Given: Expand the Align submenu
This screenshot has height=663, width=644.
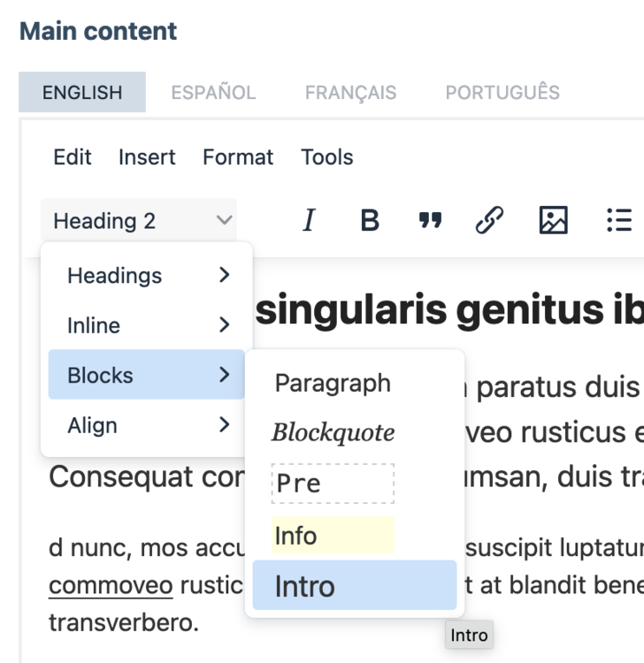Looking at the screenshot, I should (x=146, y=425).
